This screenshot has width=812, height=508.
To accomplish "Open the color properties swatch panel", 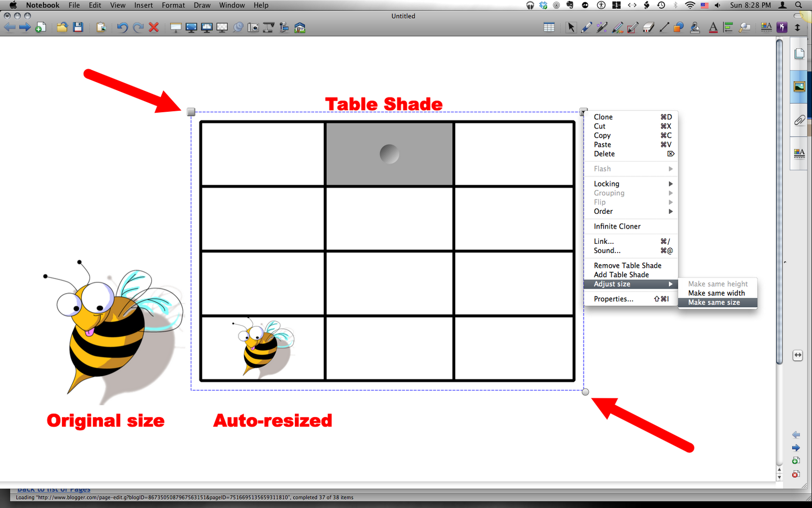I will (766, 27).
